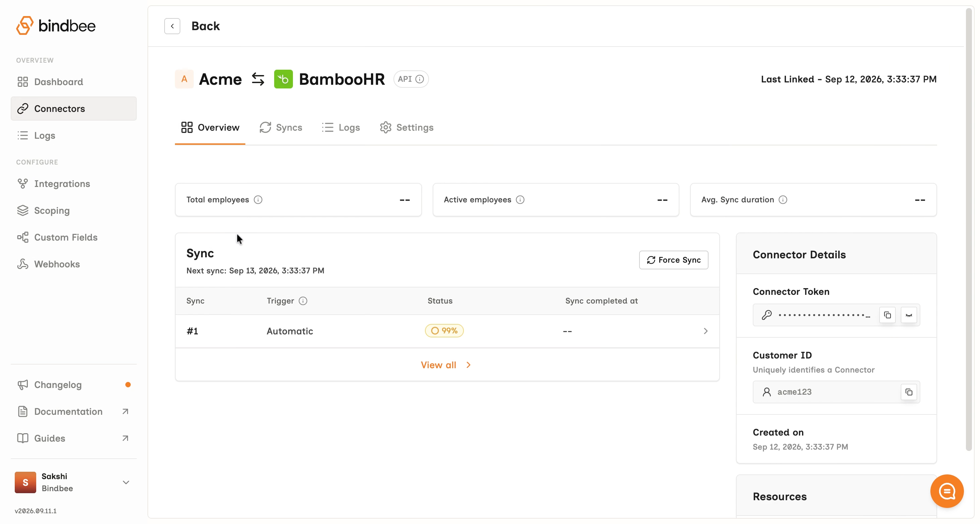
Task: Click the back arrow button
Action: pos(172,26)
